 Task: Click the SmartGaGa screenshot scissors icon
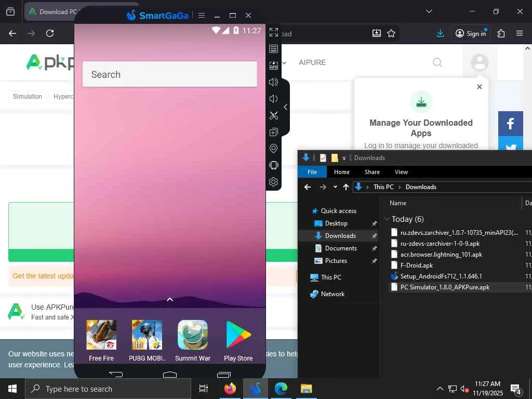pos(273,115)
